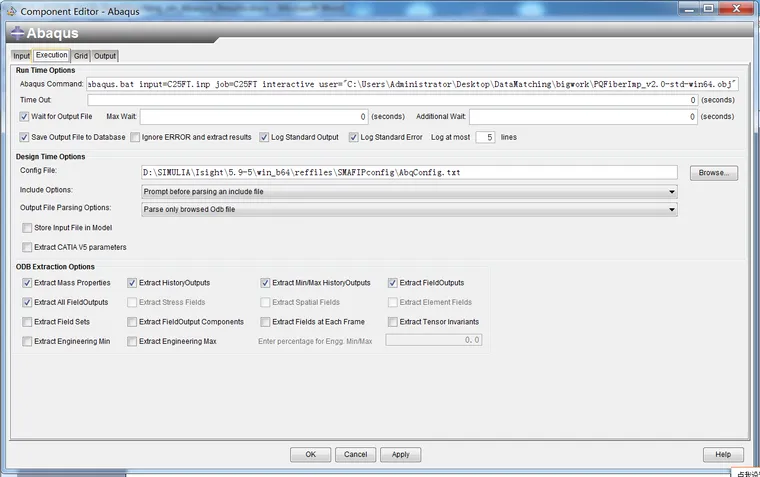The width and height of the screenshot is (760, 477).
Task: Uncheck Extract All FieldOutputs
Action: point(27,302)
